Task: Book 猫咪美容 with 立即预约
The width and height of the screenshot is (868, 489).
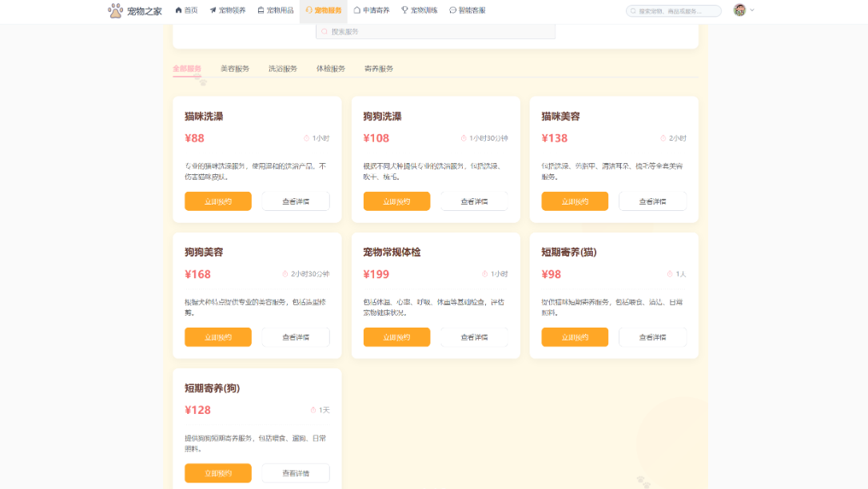Action: click(575, 201)
